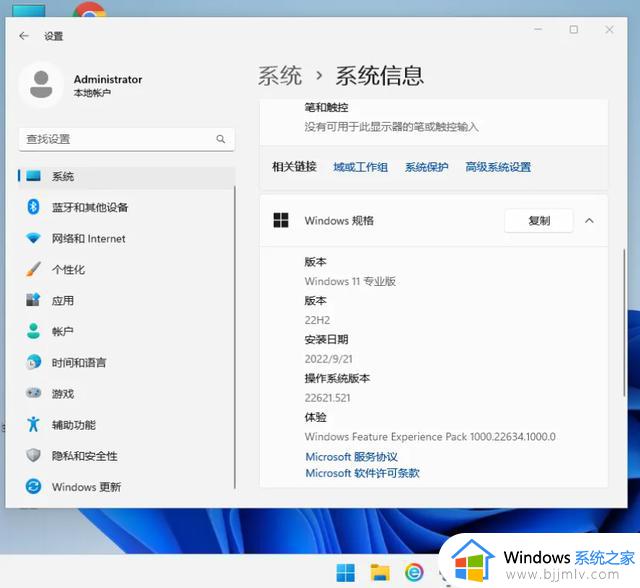Open File Explorer from the taskbar
The height and width of the screenshot is (588, 640).
click(x=380, y=572)
